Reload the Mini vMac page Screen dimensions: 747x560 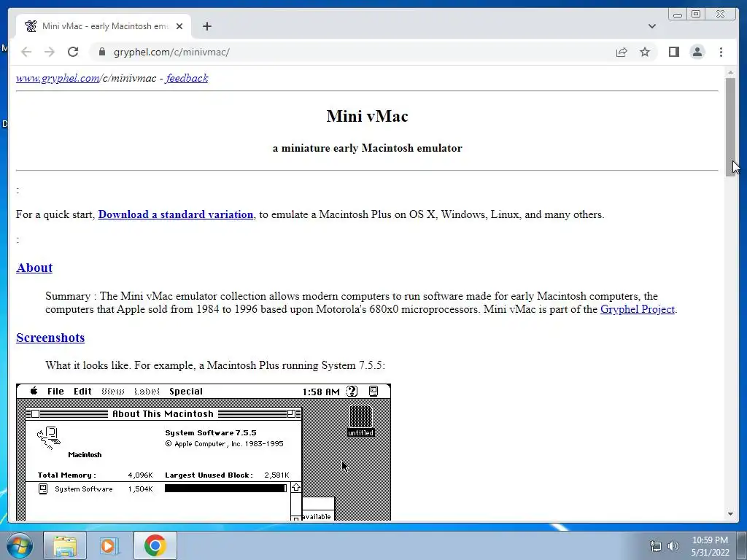click(73, 52)
